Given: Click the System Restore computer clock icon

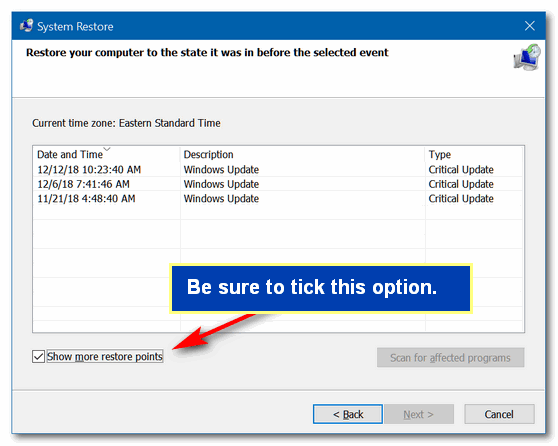Looking at the screenshot, I should point(527,57).
